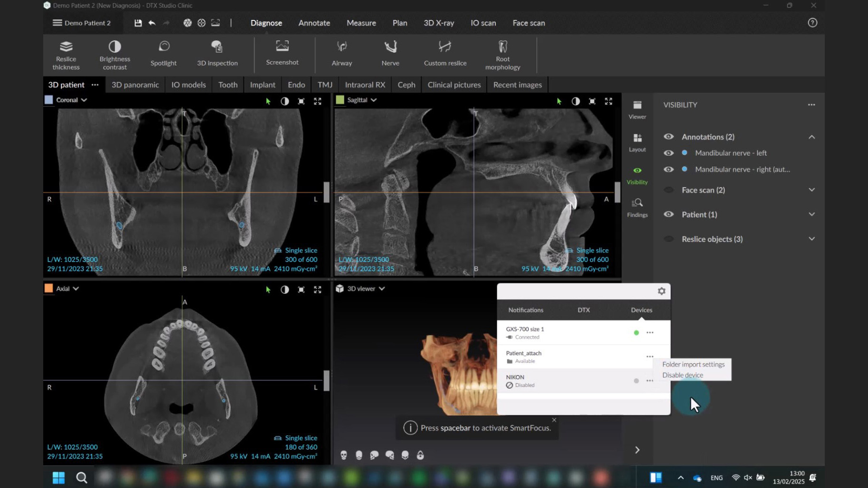
Task: Expand the Face scan group
Action: tap(811, 190)
